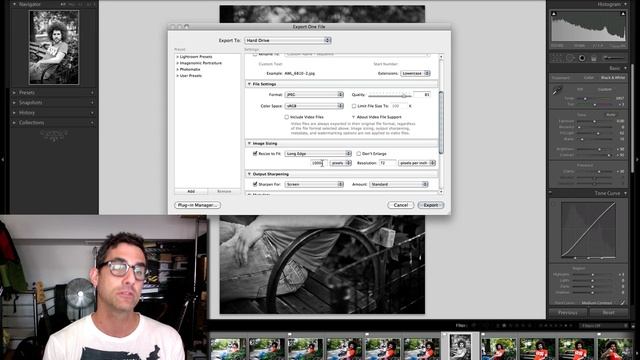
Task: Collapse the Tone Curve panel header
Action: click(x=625, y=193)
